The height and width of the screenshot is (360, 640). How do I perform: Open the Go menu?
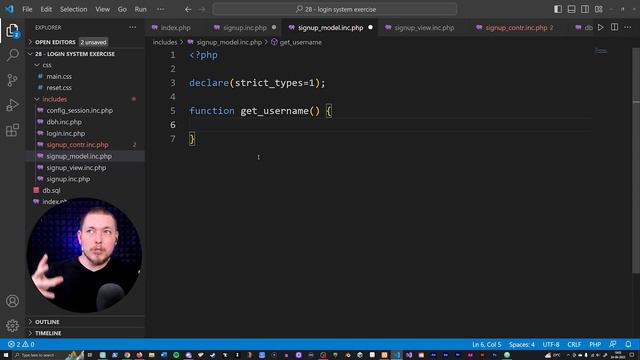click(122, 9)
